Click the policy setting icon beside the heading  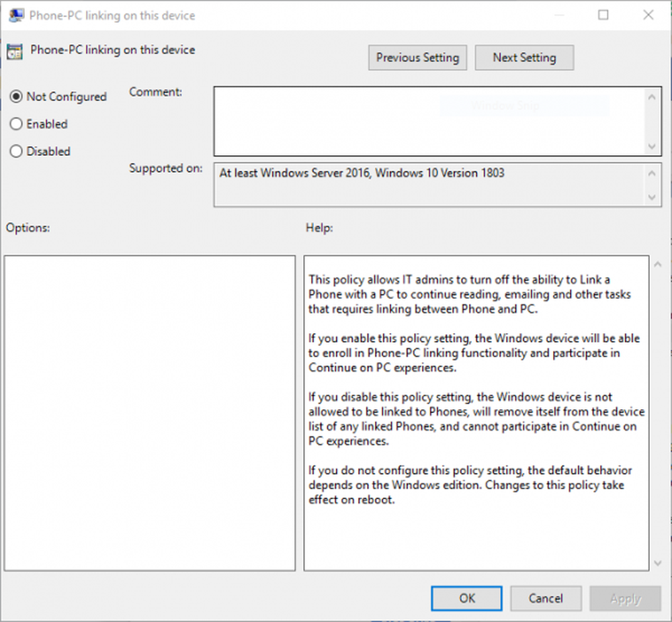(14, 51)
